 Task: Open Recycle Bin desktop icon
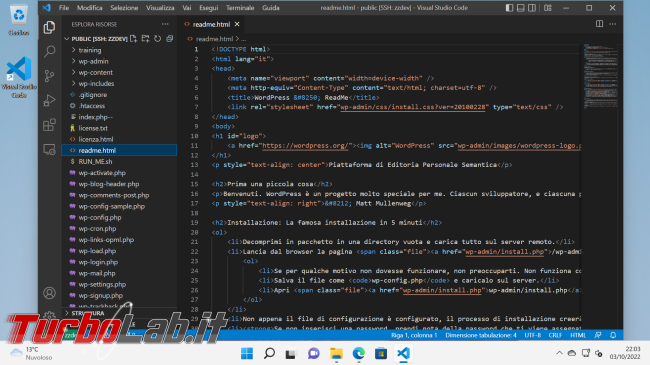coord(19,20)
